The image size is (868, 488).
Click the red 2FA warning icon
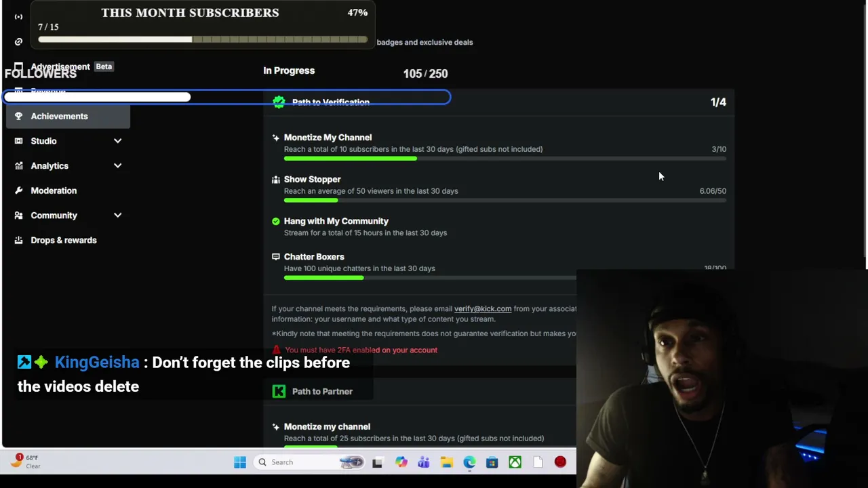click(x=276, y=350)
